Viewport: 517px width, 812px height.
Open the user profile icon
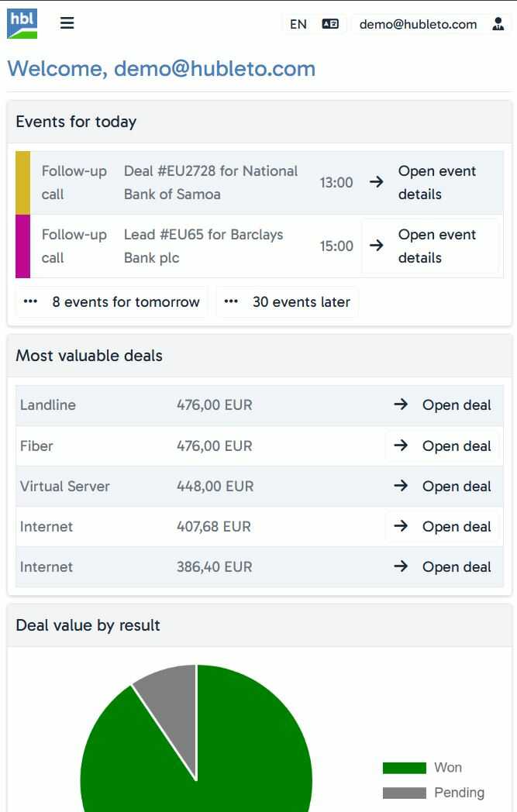pos(498,24)
